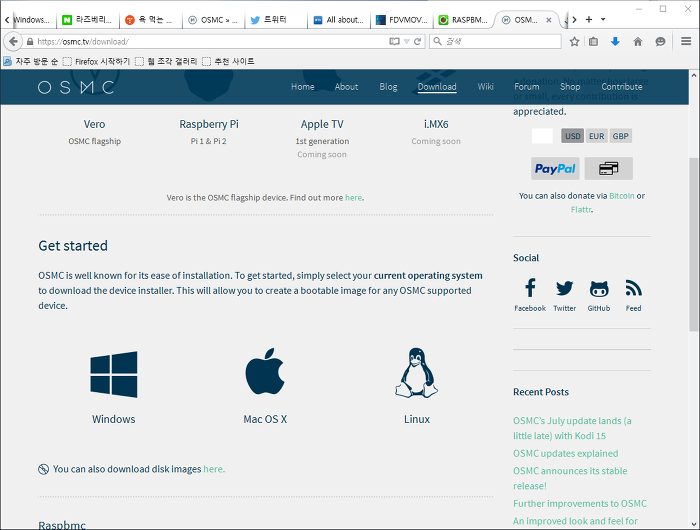Viewport: 700px width, 530px height.
Task: Open the chat bubble icon in toolbar
Action: click(660, 42)
